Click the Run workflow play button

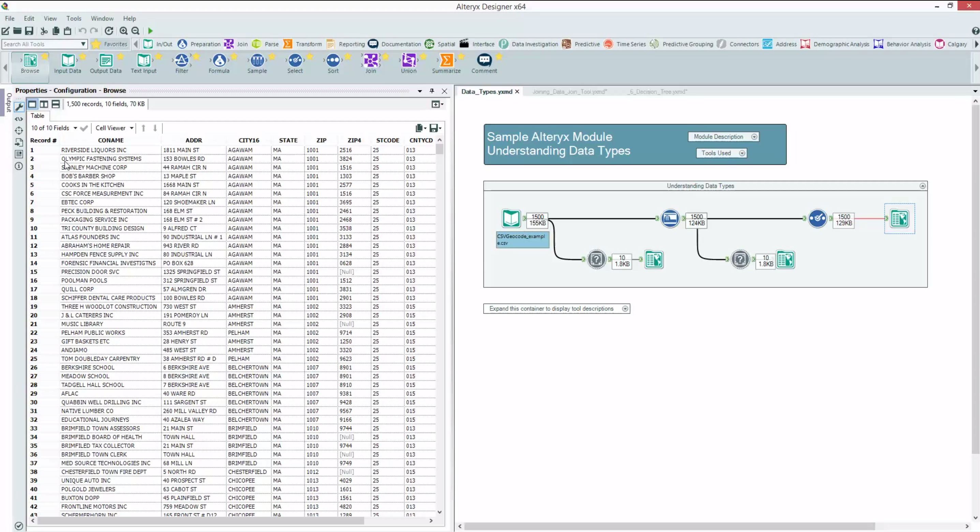point(150,31)
